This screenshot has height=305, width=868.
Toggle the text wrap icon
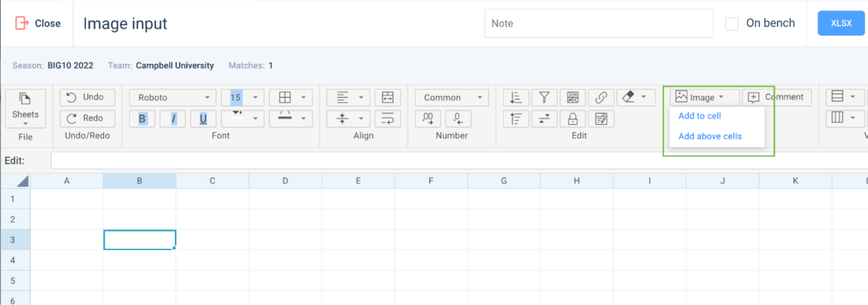tap(388, 118)
